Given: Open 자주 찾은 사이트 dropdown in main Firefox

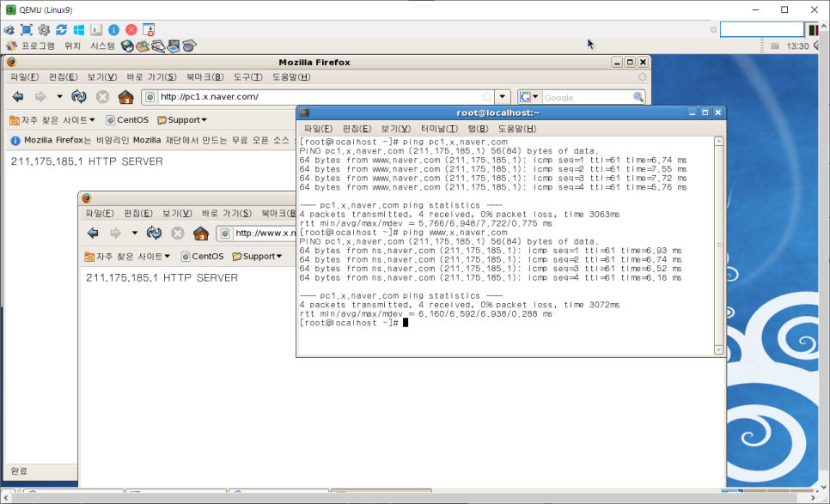Looking at the screenshot, I should (x=52, y=120).
